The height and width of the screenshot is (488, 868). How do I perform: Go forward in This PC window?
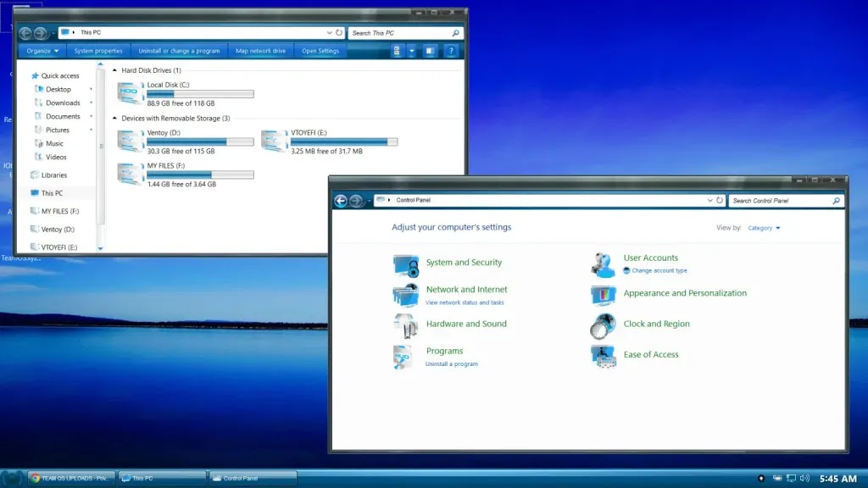(x=41, y=33)
